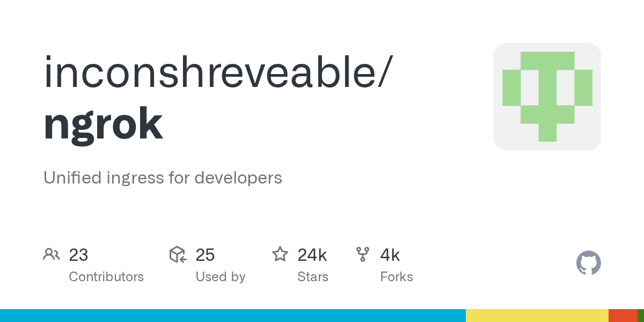Open the green pixel avatar image

(547, 97)
